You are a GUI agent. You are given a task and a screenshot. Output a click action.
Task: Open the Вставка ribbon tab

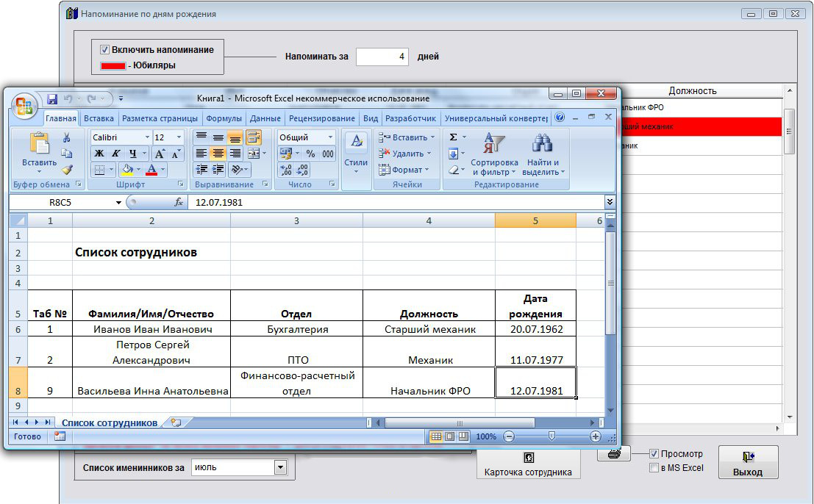(99, 118)
